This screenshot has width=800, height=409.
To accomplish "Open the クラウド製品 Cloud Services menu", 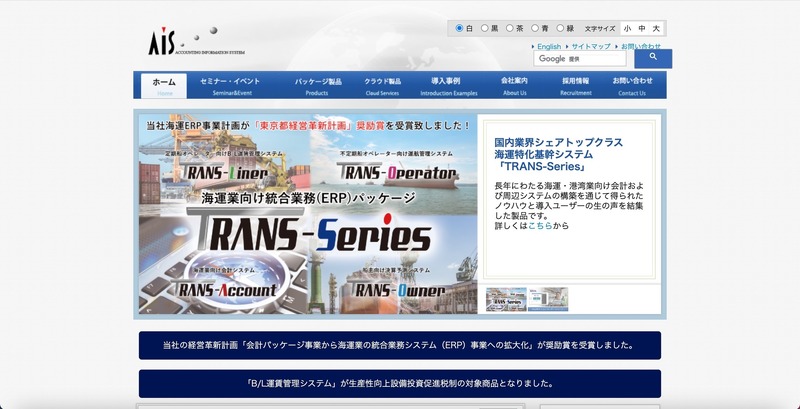I will [x=382, y=85].
